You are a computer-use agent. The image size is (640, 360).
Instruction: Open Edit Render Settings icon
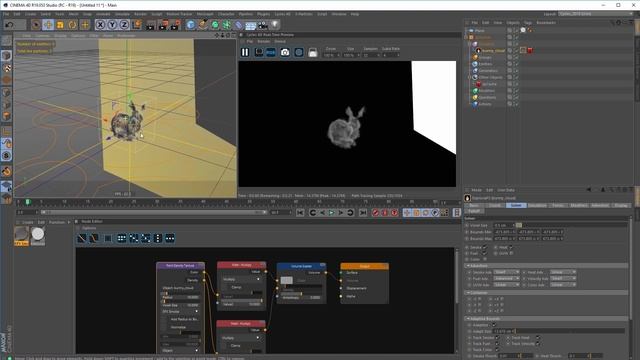click(x=176, y=25)
